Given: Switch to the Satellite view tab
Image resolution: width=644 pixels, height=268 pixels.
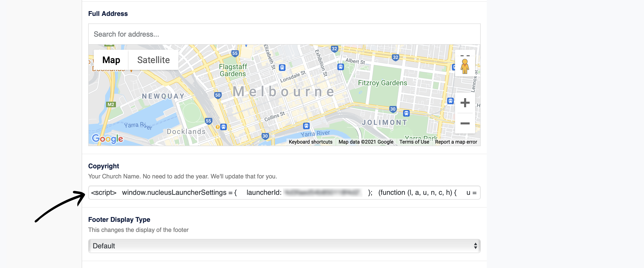Looking at the screenshot, I should point(153,60).
